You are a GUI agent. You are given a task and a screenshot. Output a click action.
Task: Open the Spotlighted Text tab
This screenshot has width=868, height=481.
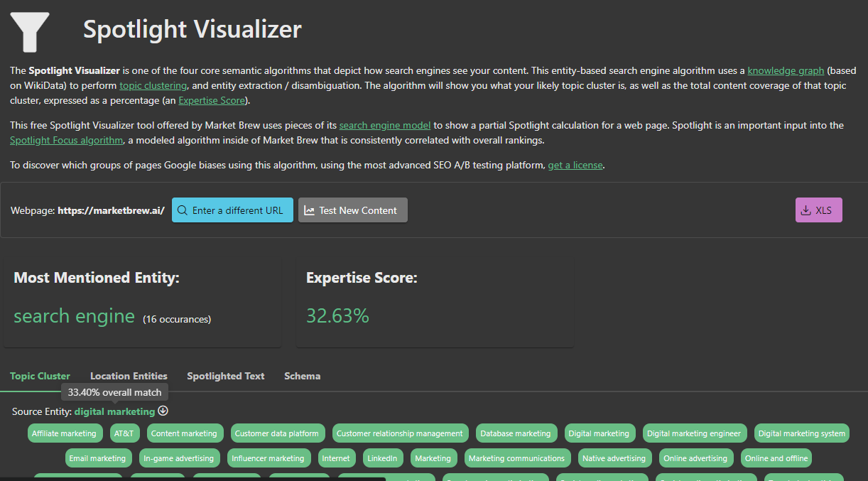(225, 376)
